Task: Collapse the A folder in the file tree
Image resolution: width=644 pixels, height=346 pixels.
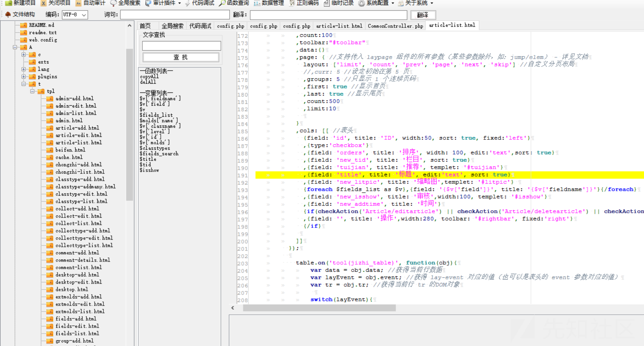Action: (15, 47)
